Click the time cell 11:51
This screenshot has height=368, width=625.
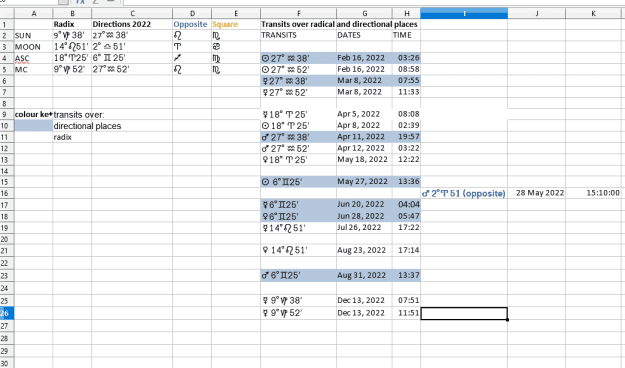coord(406,313)
